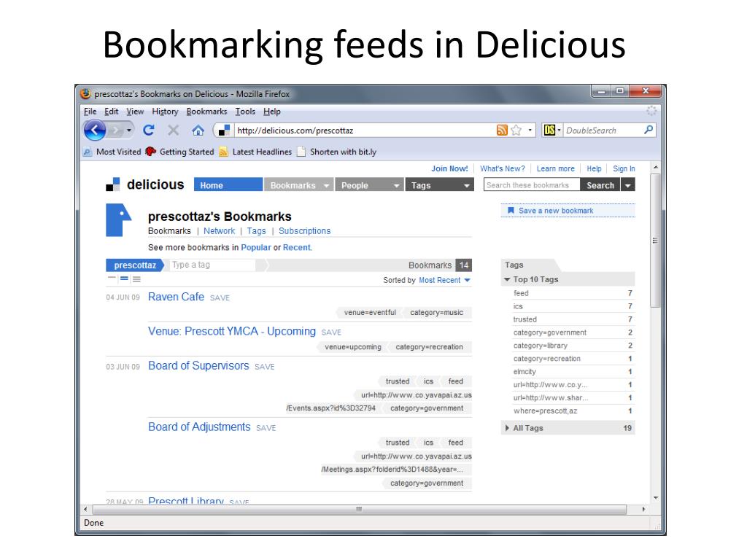This screenshot has height=560, width=747.
Task: Open the Subscriptions link
Action: pos(304,231)
